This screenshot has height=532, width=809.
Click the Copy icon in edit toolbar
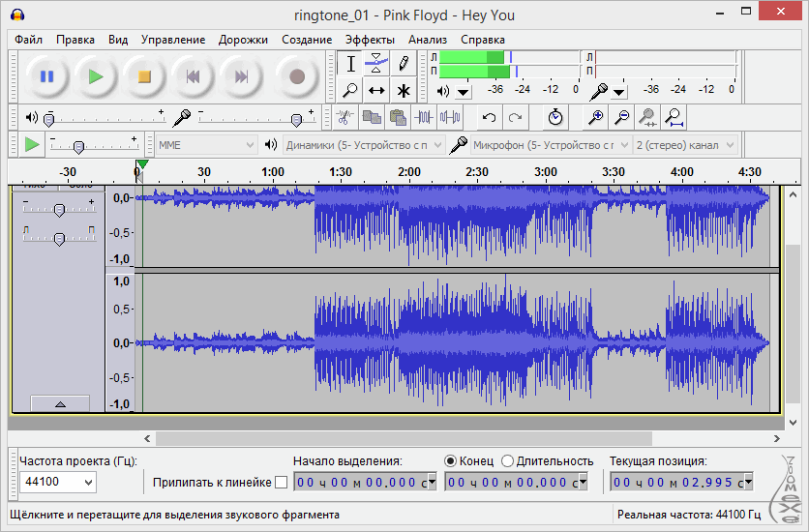372,118
